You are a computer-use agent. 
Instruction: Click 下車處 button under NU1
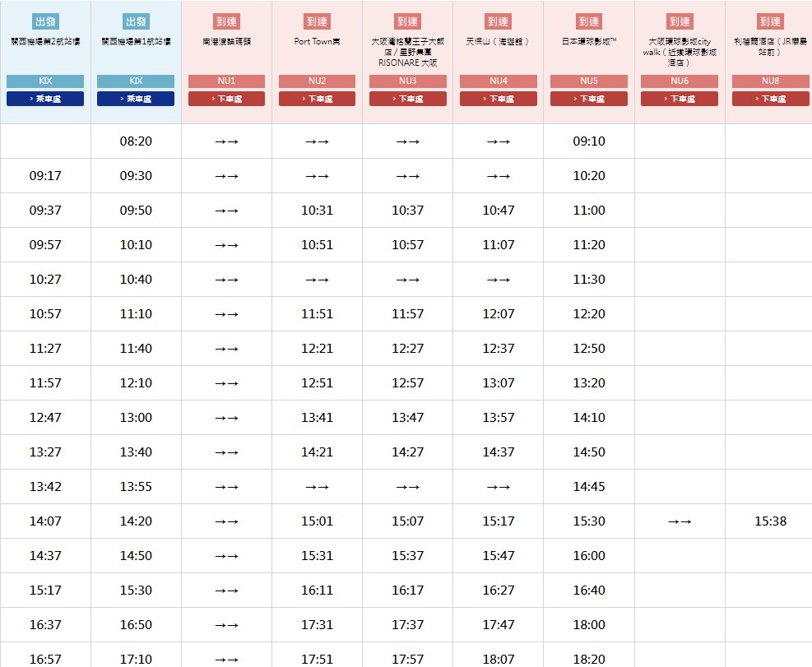(x=226, y=99)
